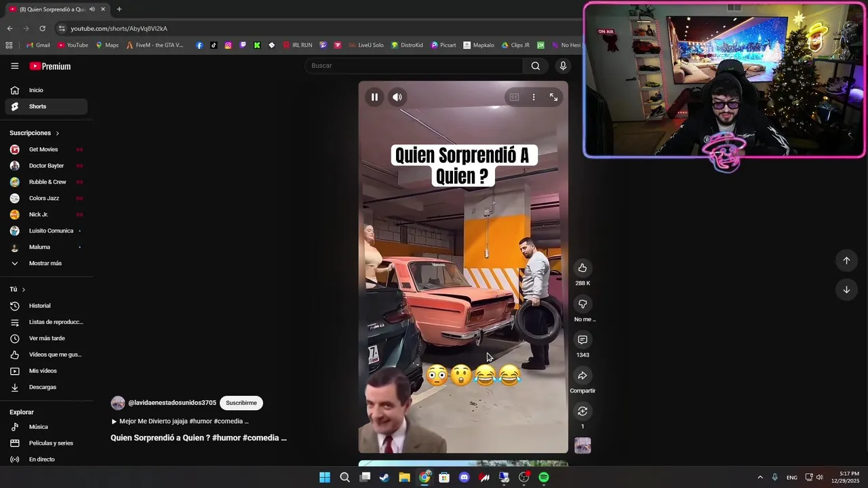The image size is (868, 488).
Task: Open Mis videos
Action: [46, 371]
